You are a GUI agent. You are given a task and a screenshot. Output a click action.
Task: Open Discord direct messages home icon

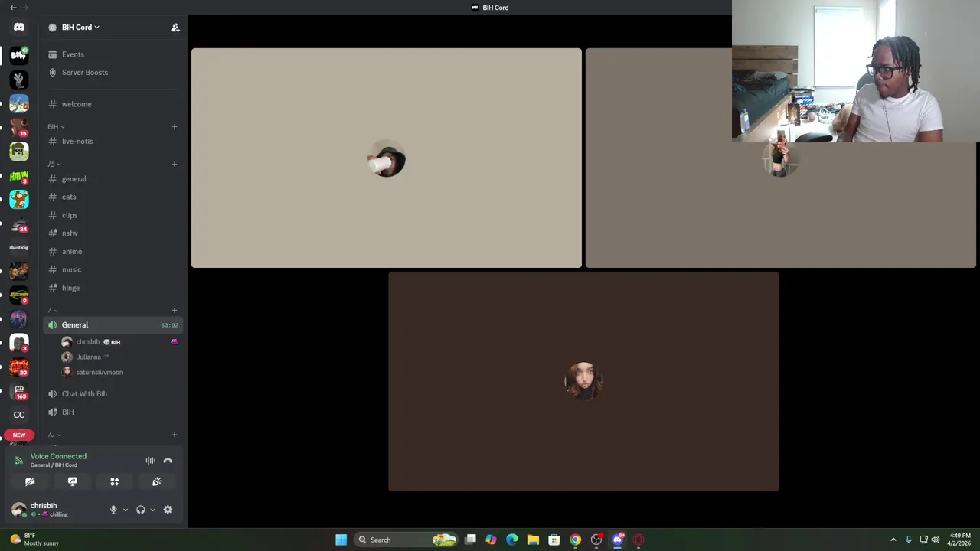tap(19, 28)
